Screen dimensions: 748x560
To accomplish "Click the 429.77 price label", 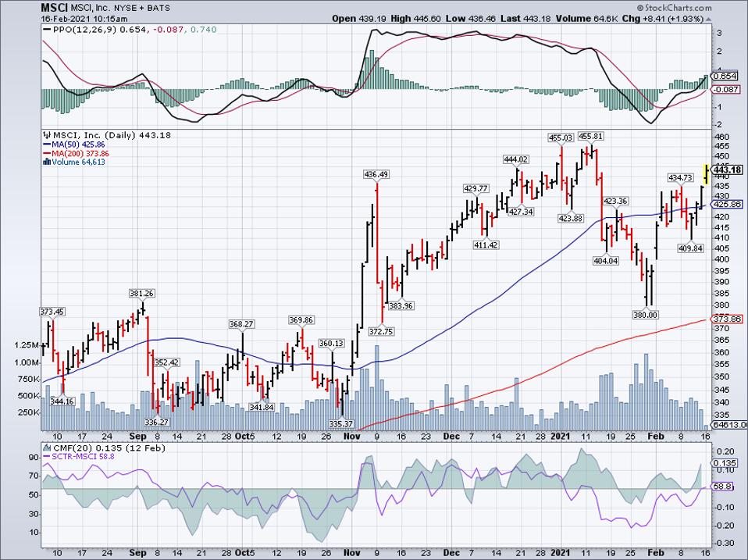I will pyautogui.click(x=476, y=189).
